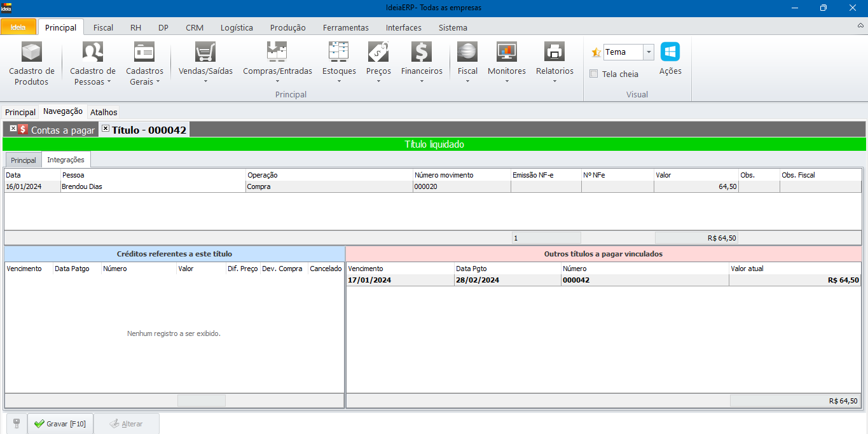
Task: Expand the Cadastros Gerais dropdown arrow
Action: point(158,82)
